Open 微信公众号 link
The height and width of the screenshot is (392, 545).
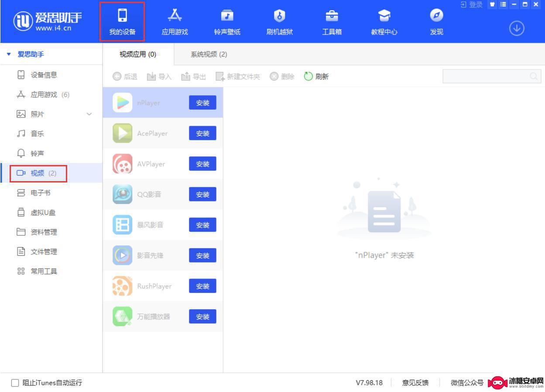point(467,383)
